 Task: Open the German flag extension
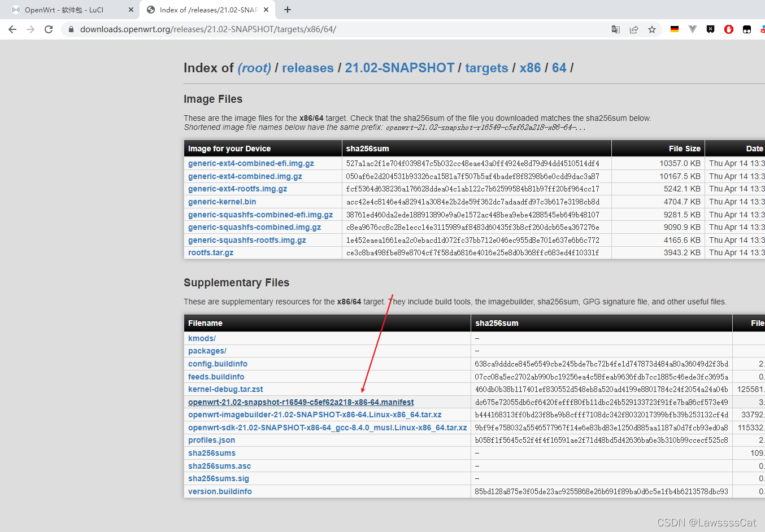675,29
